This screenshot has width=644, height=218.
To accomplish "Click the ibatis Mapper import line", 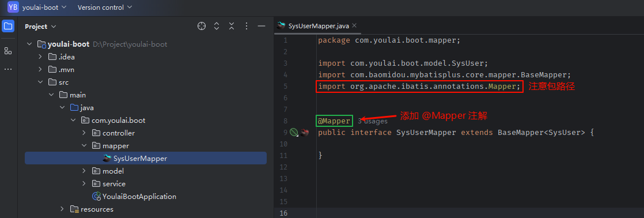I will point(419,87).
